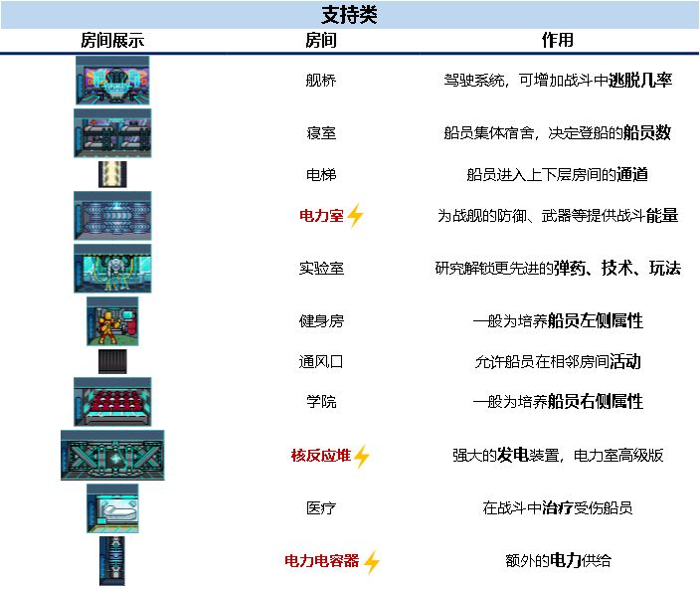Viewport: 700px width, 589px height.
Task: Select the room name 实验室
Action: pyautogui.click(x=321, y=269)
